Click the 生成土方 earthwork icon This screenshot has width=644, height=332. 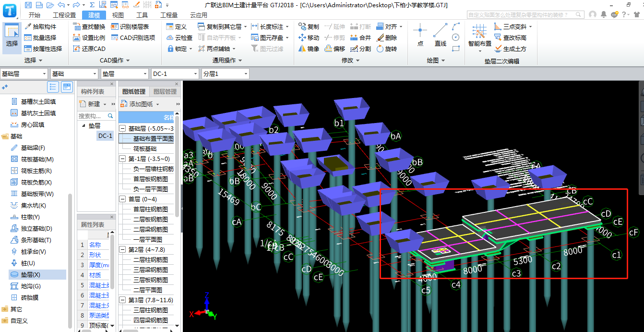point(498,49)
